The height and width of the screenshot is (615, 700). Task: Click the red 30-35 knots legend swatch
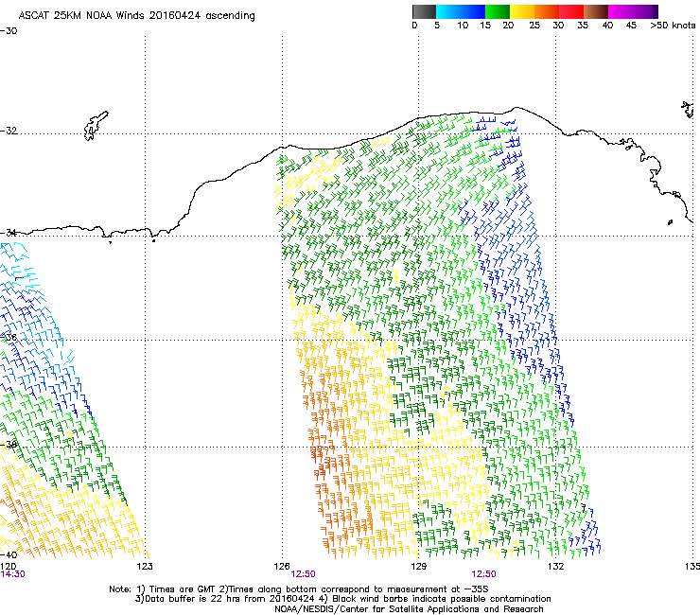pyautogui.click(x=571, y=11)
